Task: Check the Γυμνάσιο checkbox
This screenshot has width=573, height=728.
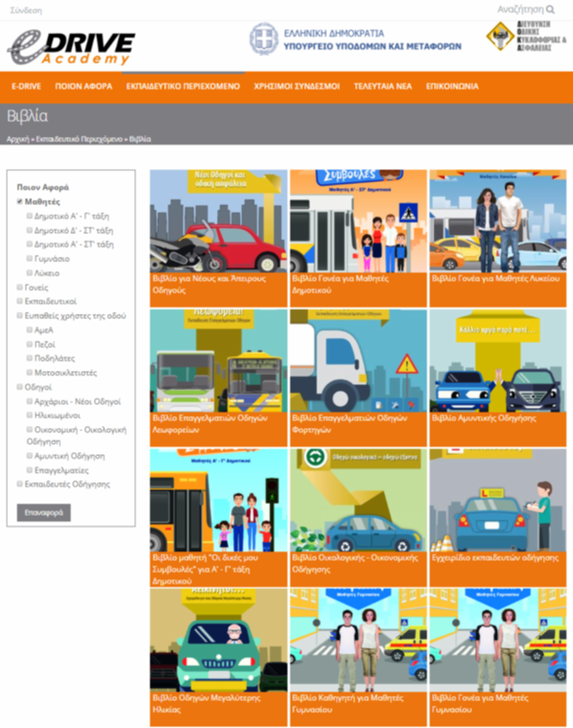Action: [29, 257]
